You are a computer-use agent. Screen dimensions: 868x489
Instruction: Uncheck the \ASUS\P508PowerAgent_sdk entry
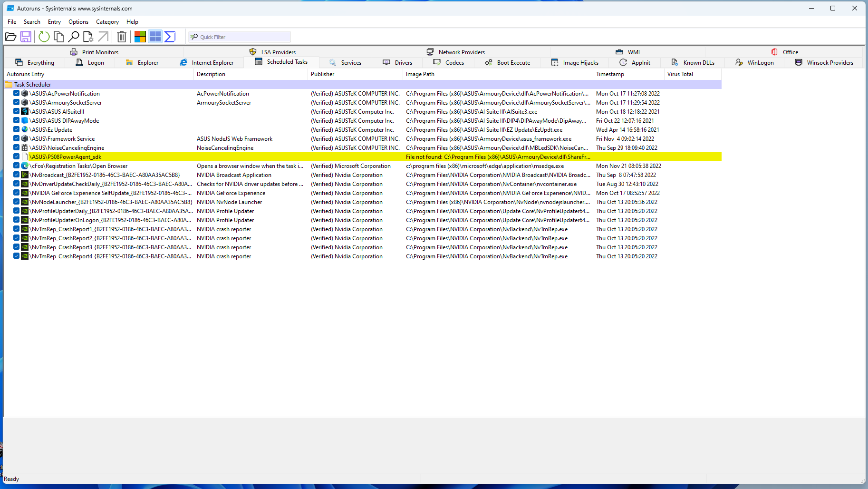[x=16, y=157]
